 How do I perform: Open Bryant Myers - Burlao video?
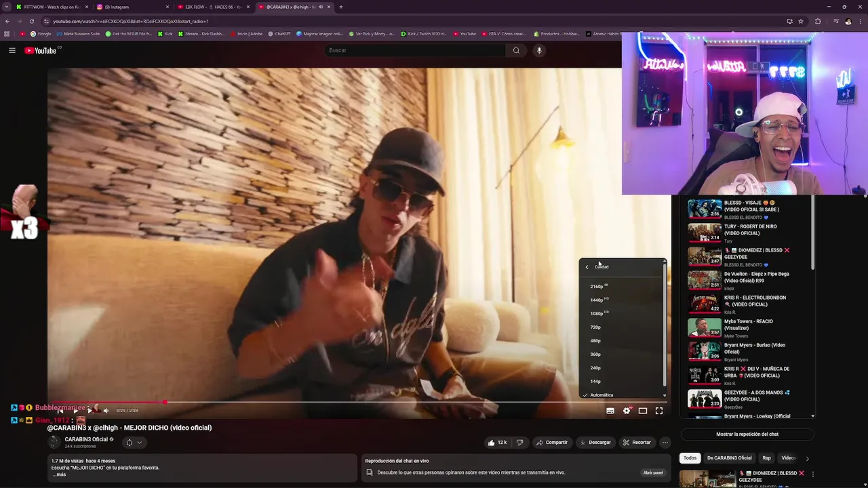click(x=749, y=351)
